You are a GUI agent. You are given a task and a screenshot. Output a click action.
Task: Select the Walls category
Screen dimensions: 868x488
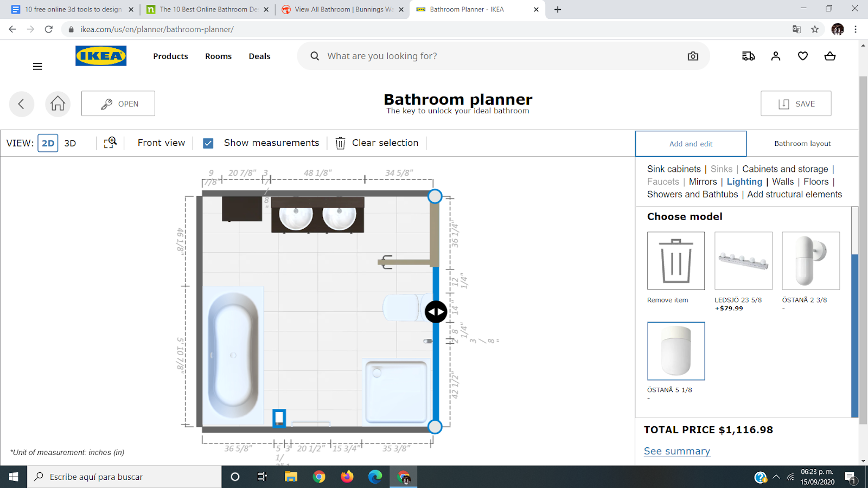coord(783,182)
